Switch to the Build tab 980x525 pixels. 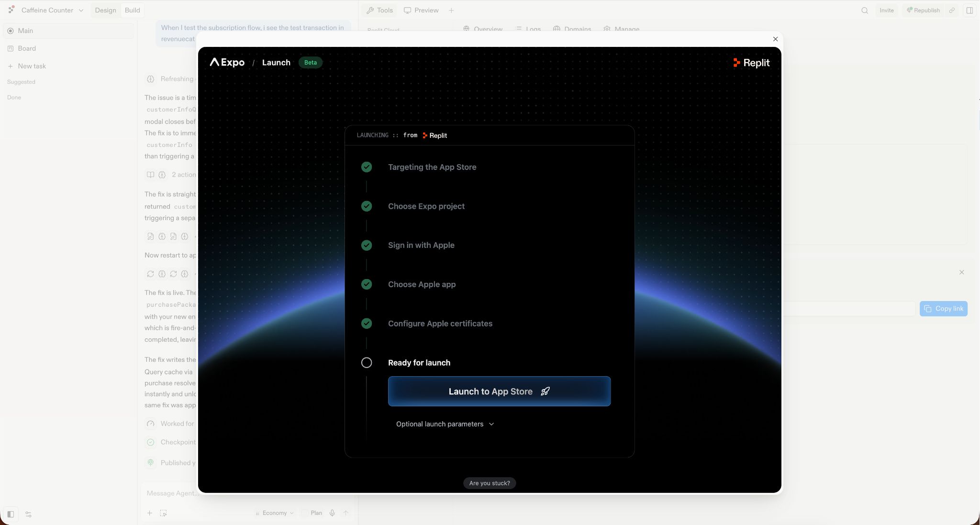132,10
